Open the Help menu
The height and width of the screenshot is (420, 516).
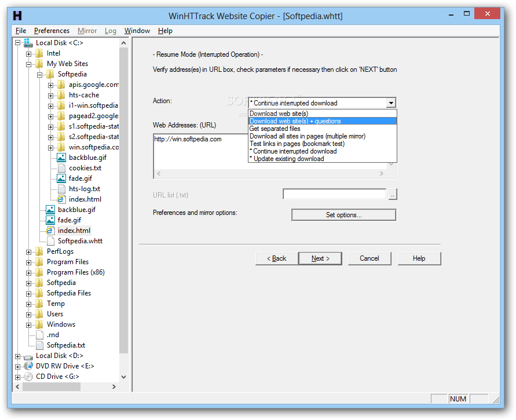pyautogui.click(x=165, y=31)
